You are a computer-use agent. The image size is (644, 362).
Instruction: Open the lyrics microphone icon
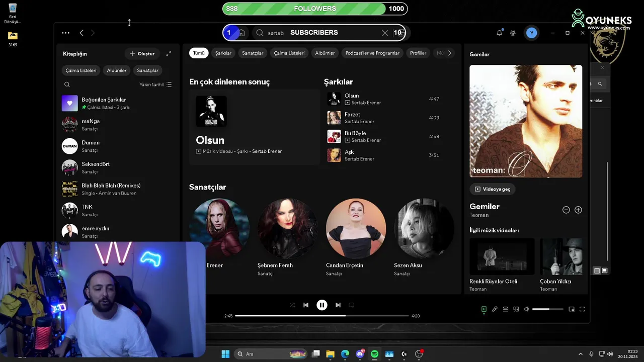[495, 309]
